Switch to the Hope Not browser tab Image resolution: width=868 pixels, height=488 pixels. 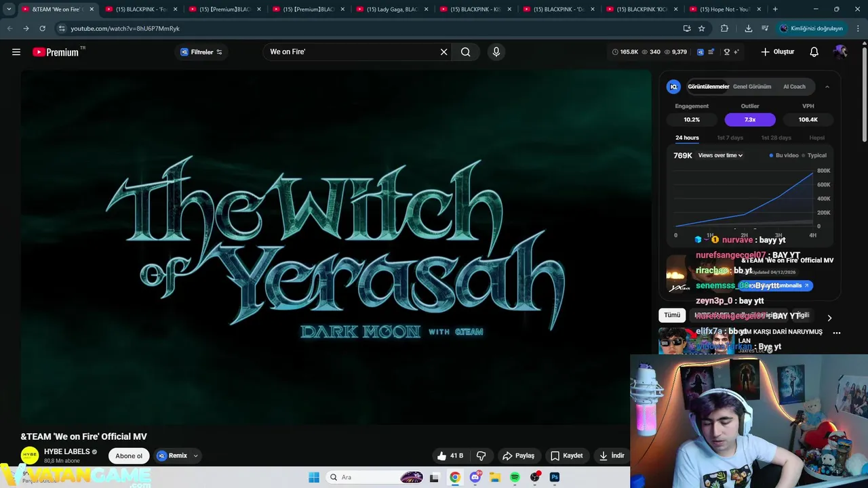(x=725, y=9)
